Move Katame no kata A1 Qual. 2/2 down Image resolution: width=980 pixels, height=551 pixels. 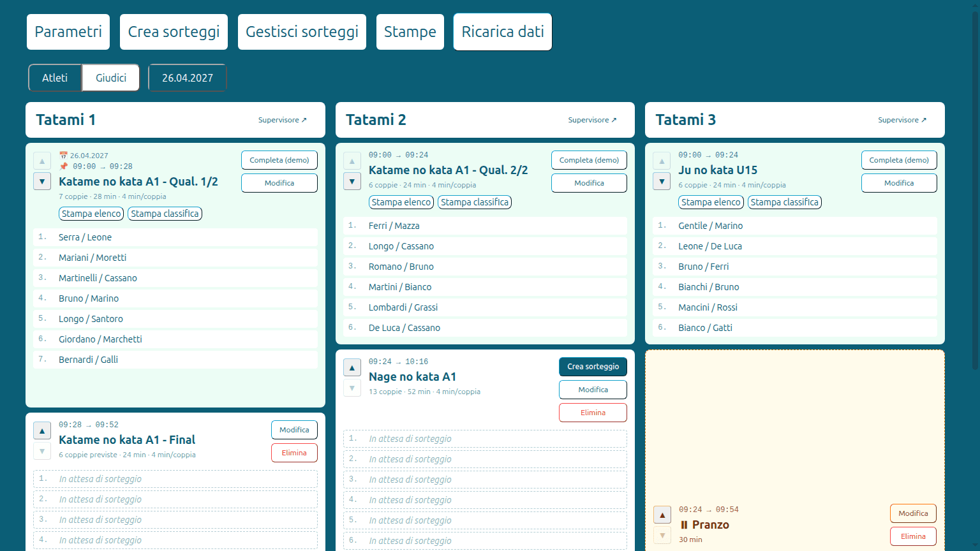pos(352,182)
